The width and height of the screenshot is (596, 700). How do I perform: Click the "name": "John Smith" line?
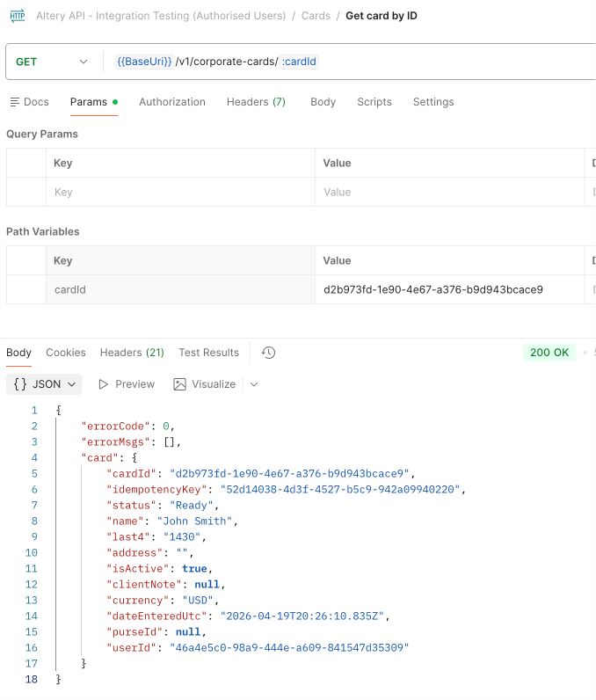(172, 521)
